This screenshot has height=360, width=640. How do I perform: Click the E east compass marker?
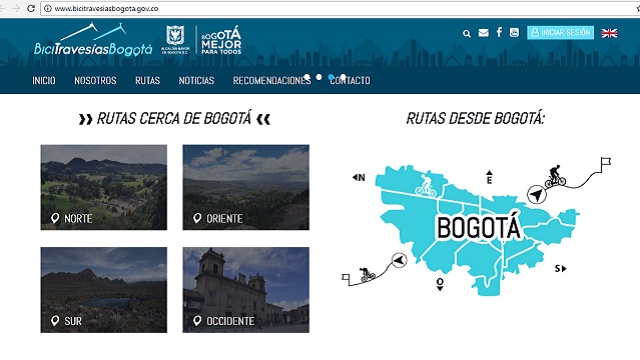point(489,177)
